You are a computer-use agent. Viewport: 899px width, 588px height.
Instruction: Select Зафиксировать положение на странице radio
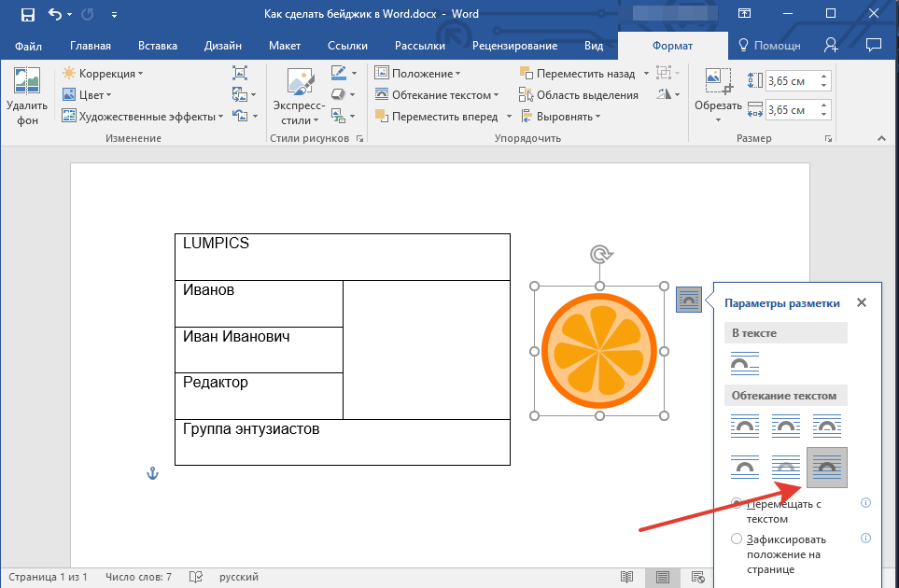tap(737, 539)
